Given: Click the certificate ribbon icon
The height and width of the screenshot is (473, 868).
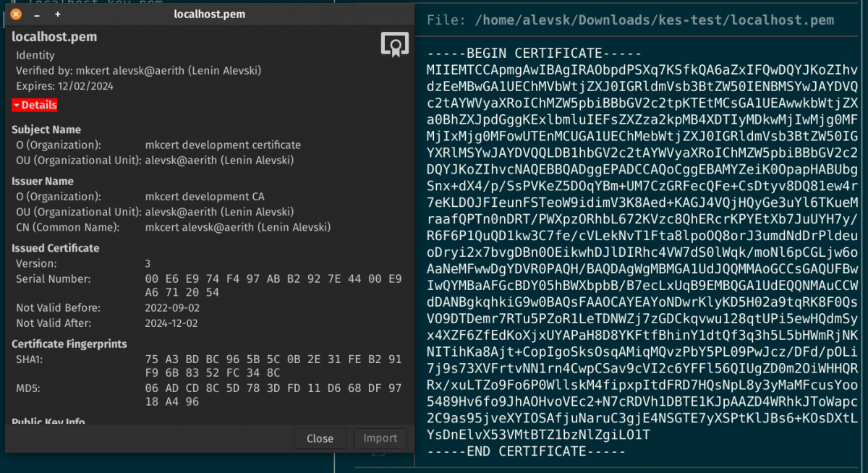Looking at the screenshot, I should pyautogui.click(x=393, y=45).
